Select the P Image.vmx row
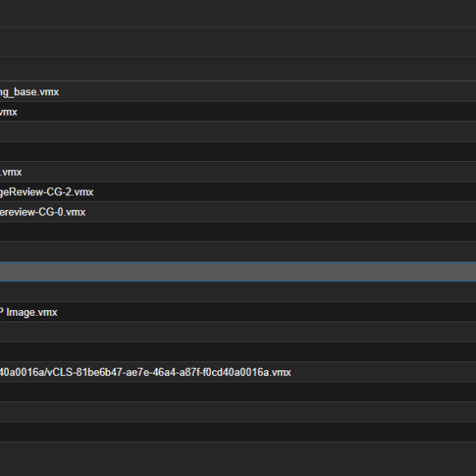Viewport: 476px width, 476px height. (238, 312)
